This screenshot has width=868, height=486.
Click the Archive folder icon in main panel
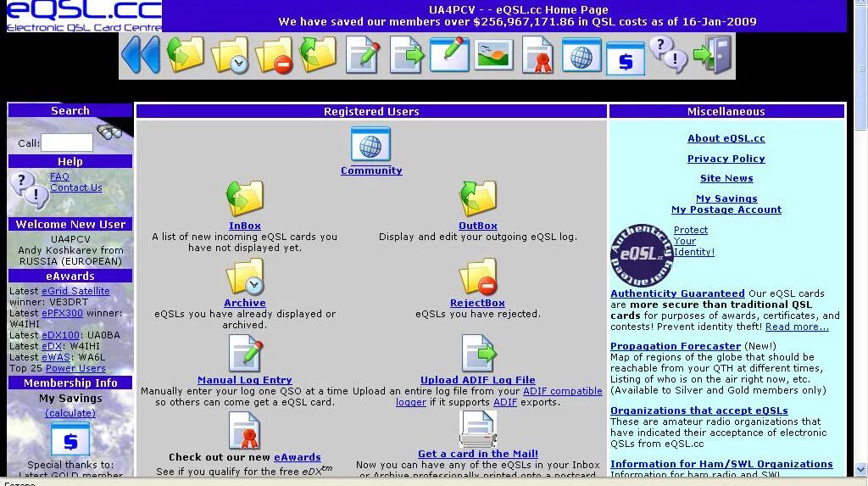point(245,276)
